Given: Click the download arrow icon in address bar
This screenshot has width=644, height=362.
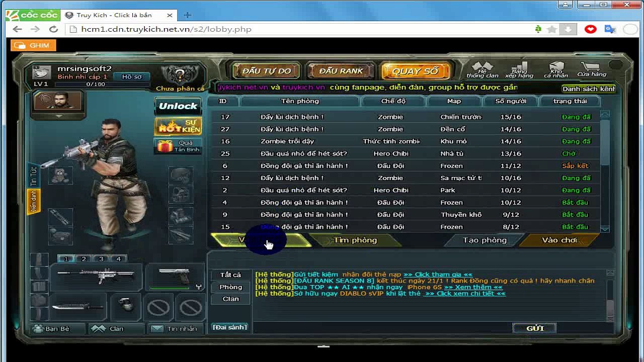Looking at the screenshot, I should point(568,29).
